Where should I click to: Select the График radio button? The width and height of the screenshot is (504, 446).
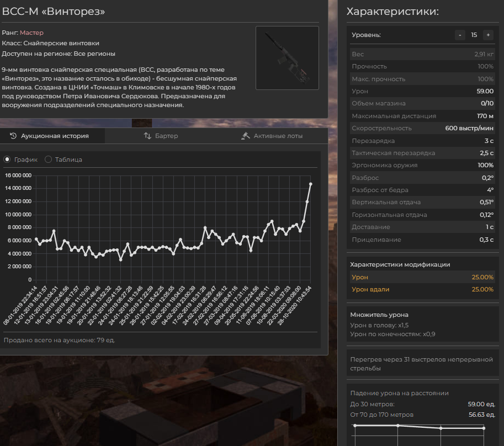tap(7, 160)
